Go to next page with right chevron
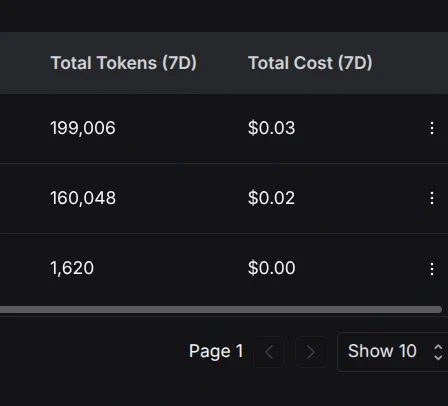This screenshot has width=448, height=406. 310,352
